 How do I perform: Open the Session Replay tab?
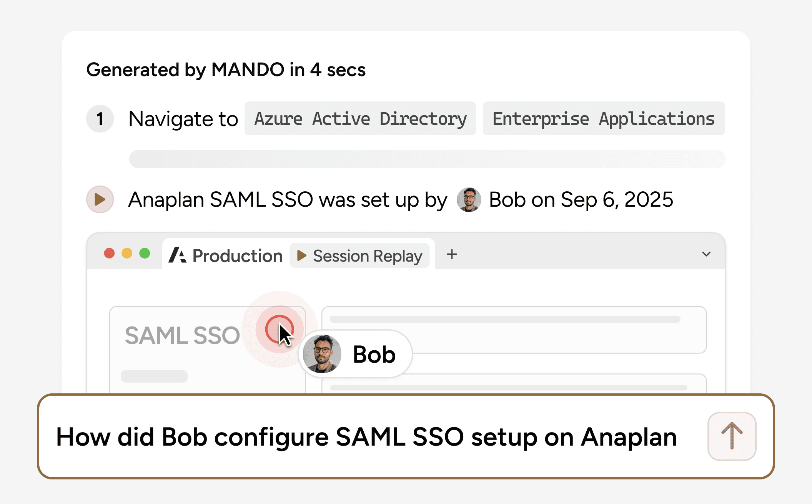pyautogui.click(x=360, y=256)
